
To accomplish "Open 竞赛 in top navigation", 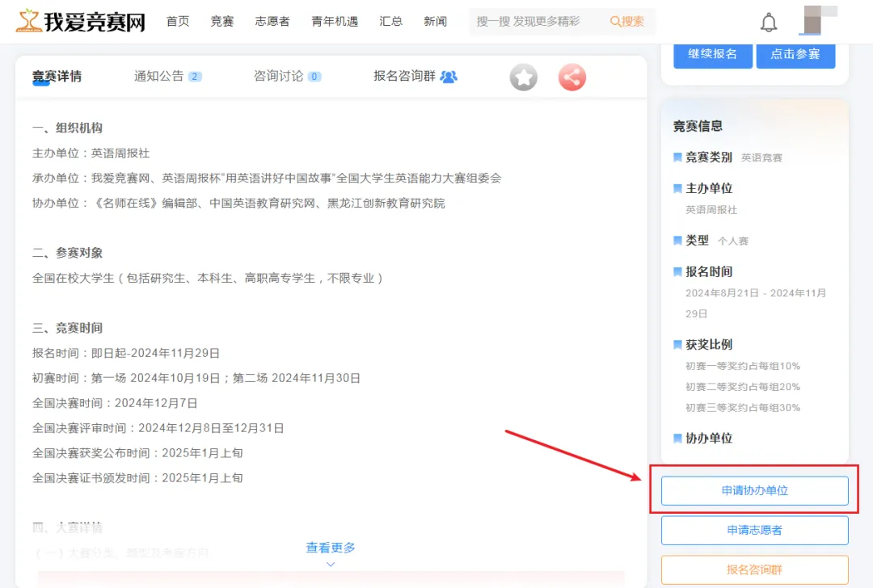I will click(222, 22).
